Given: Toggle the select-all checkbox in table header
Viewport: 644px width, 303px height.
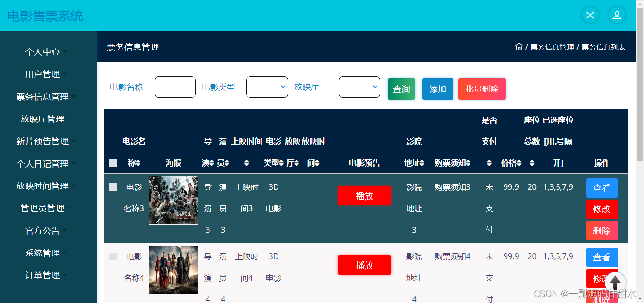Looking at the screenshot, I should click(113, 163).
